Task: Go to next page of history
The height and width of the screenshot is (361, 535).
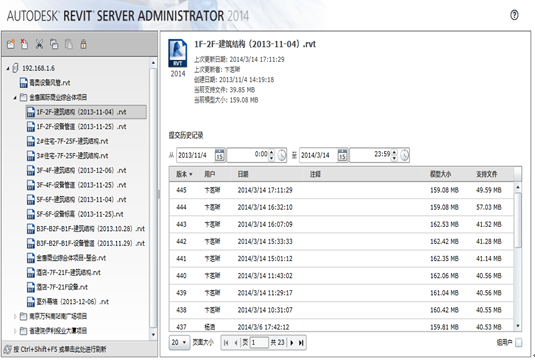Action: [x=292, y=343]
